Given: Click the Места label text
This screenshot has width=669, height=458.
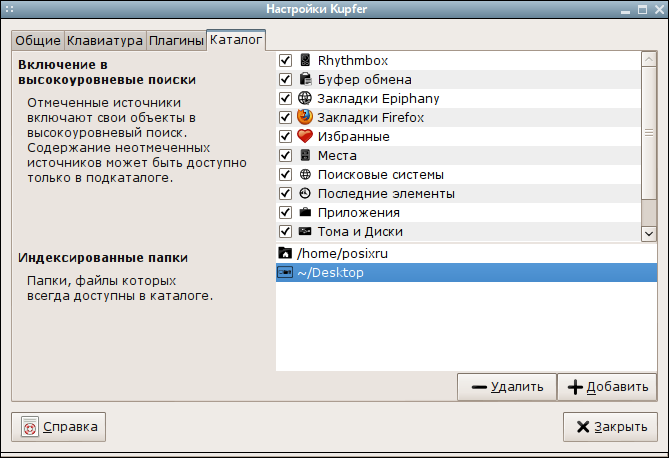Looking at the screenshot, I should (x=337, y=155).
